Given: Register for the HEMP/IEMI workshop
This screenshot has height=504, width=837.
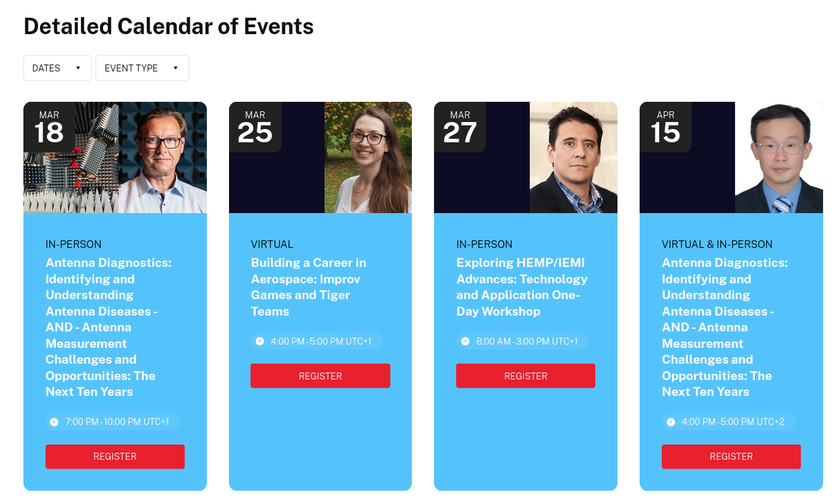Looking at the screenshot, I should pos(526,376).
